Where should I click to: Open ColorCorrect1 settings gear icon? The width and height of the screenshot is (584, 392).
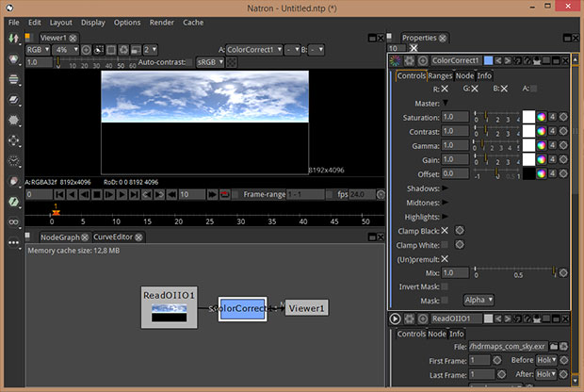pyautogui.click(x=409, y=60)
